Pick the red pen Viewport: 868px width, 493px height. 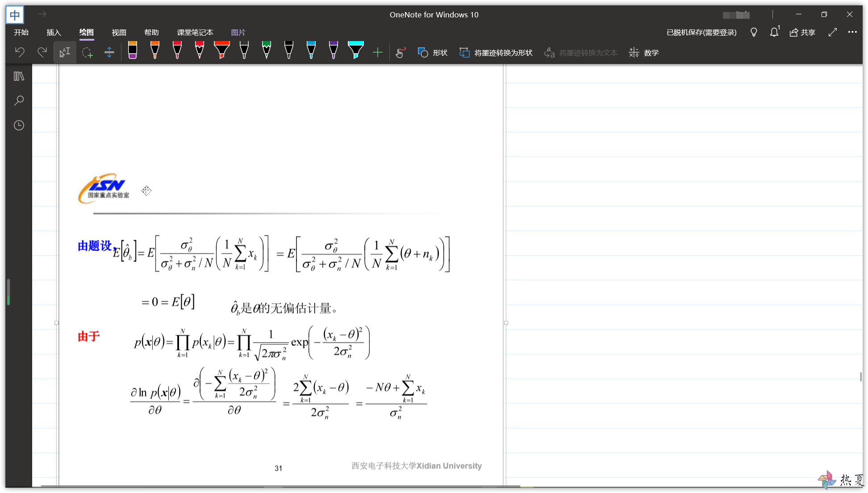[x=177, y=50]
